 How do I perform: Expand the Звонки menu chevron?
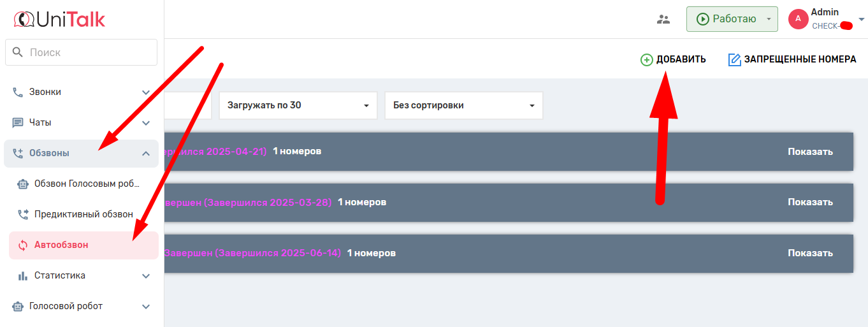point(146,92)
